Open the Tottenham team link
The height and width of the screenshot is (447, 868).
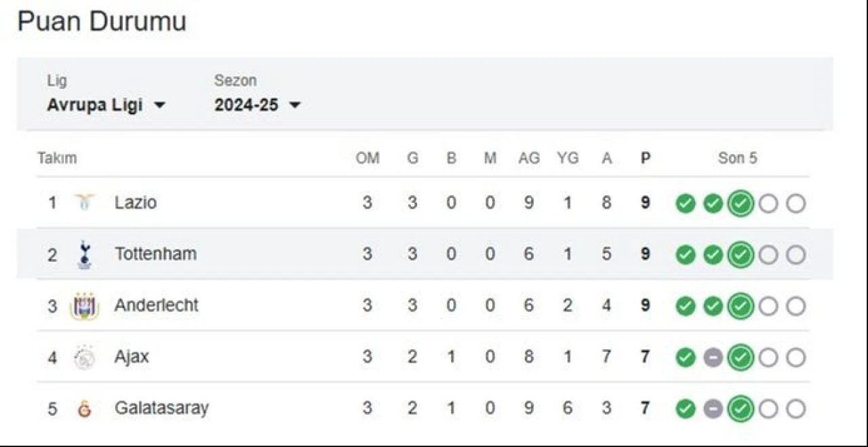(x=155, y=254)
